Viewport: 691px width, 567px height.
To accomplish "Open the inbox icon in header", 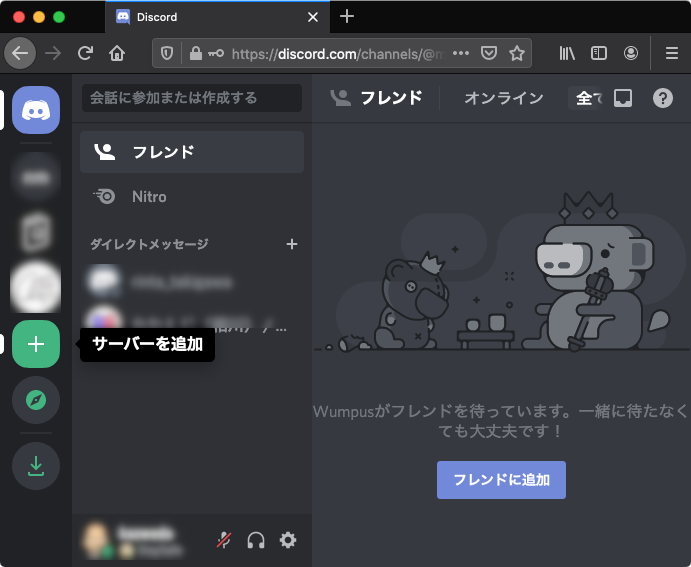I will (623, 98).
